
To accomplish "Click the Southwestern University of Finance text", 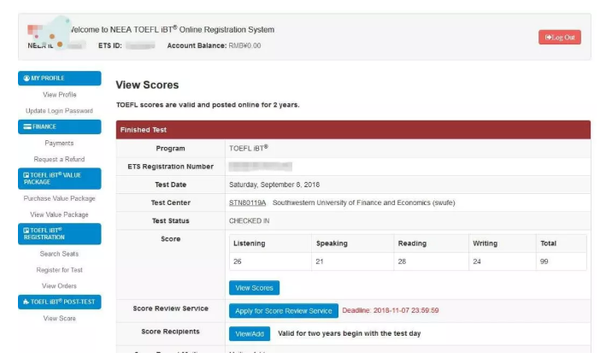I will pyautogui.click(x=364, y=203).
